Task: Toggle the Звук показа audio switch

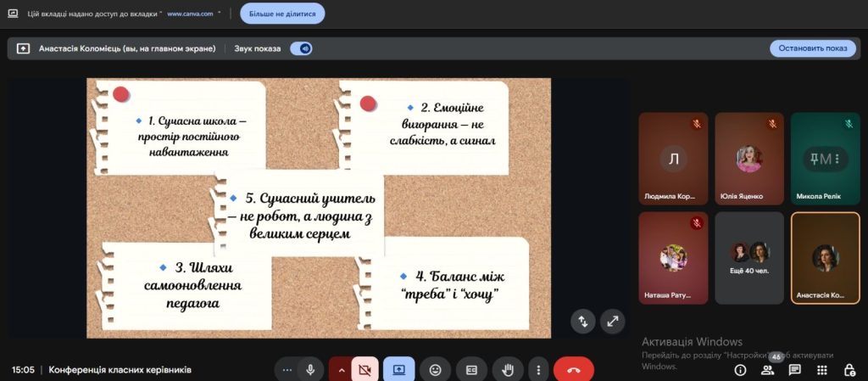Action: tap(301, 48)
